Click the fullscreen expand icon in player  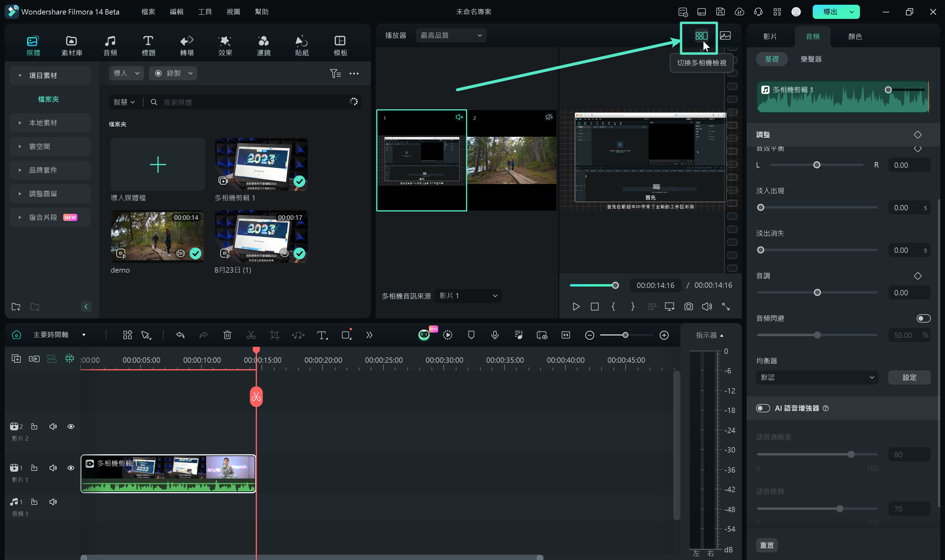tap(726, 306)
